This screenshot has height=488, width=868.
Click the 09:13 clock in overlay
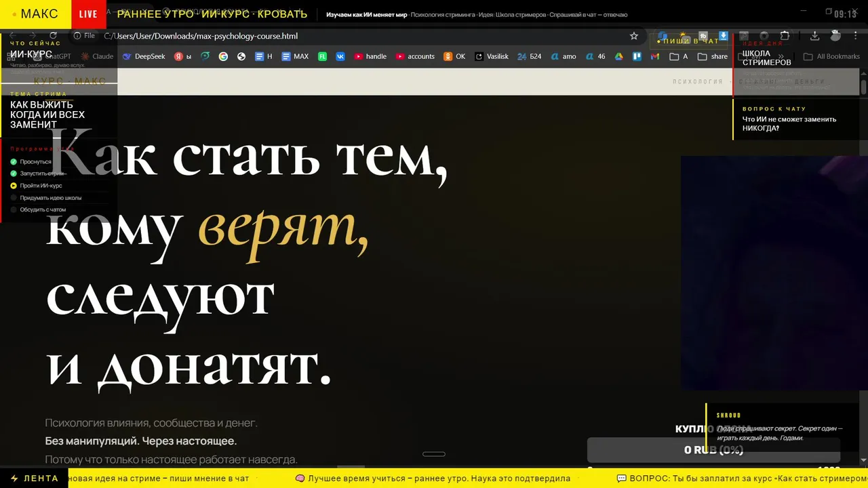pyautogui.click(x=846, y=14)
